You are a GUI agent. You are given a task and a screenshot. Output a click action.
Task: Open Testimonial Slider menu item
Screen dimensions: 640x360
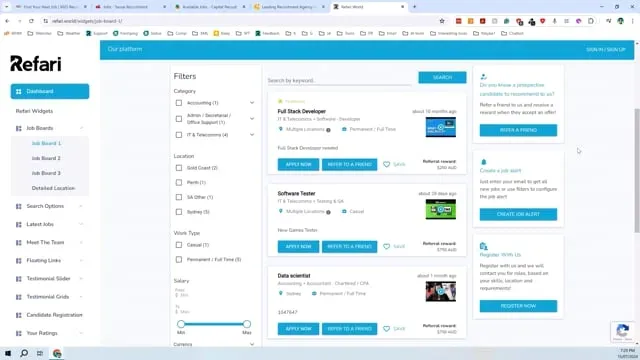tap(49, 278)
